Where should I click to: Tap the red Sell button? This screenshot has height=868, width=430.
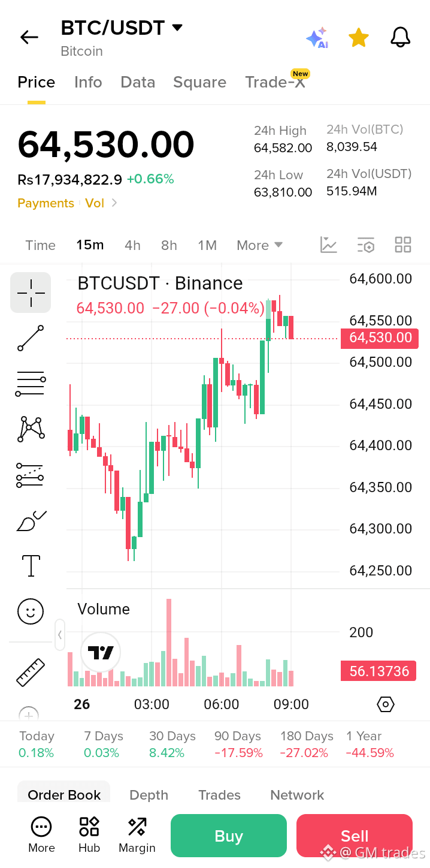pos(355,836)
